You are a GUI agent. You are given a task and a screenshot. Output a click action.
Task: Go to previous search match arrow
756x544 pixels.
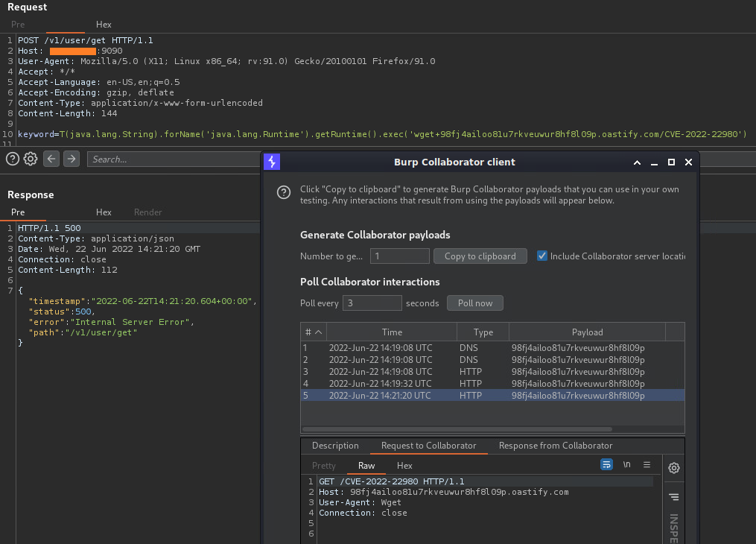pyautogui.click(x=51, y=159)
